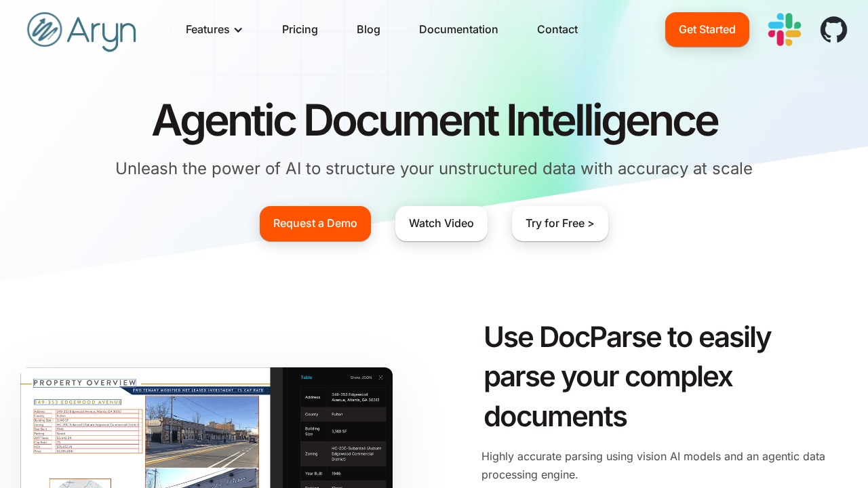Expand the Features dropdown chevron
Screen dimensions: 868x488
click(238, 30)
